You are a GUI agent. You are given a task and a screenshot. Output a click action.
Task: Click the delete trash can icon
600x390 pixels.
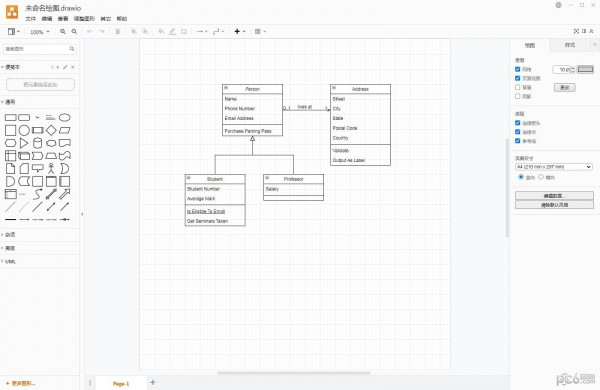click(118, 32)
